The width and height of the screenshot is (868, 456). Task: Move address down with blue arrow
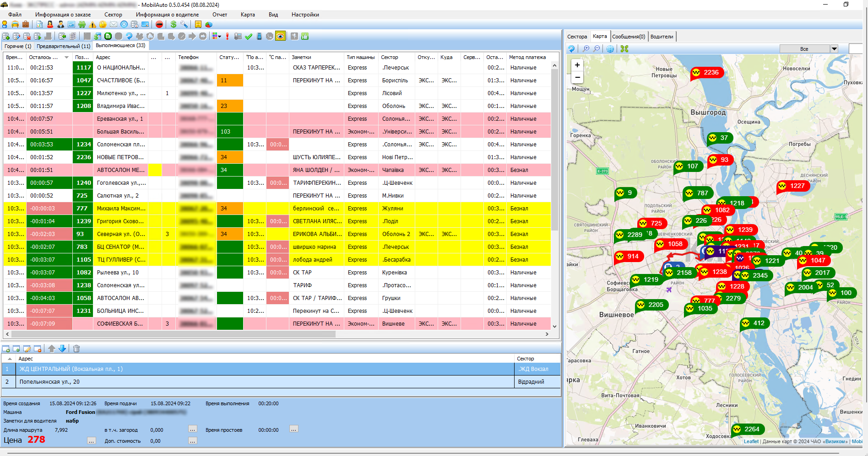pos(63,349)
